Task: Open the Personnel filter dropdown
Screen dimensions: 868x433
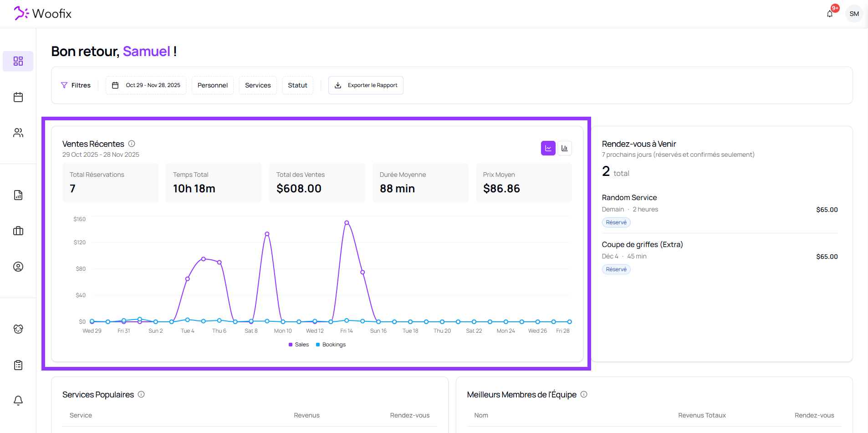Action: [x=212, y=85]
